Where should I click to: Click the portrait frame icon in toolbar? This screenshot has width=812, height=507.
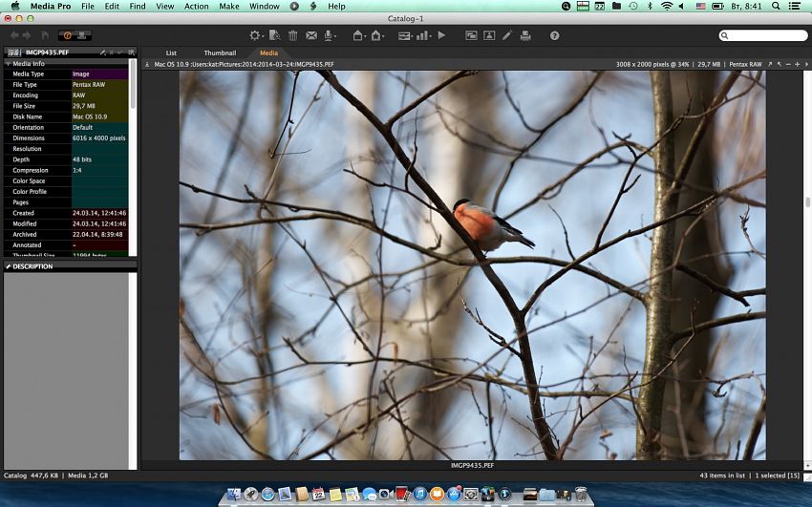[x=489, y=35]
